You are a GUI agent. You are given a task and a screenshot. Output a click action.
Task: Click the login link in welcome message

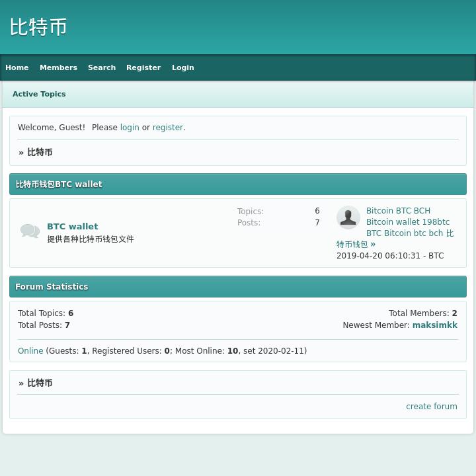click(130, 128)
